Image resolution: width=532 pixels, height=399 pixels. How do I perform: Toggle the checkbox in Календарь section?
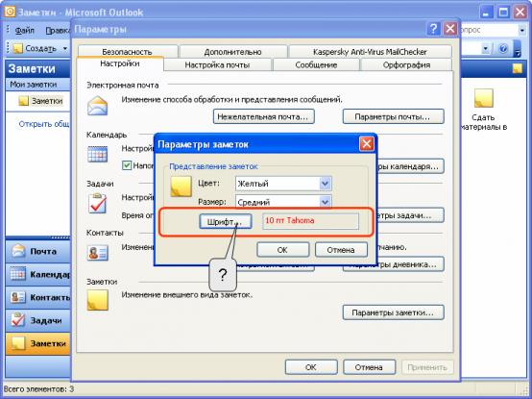click(127, 165)
